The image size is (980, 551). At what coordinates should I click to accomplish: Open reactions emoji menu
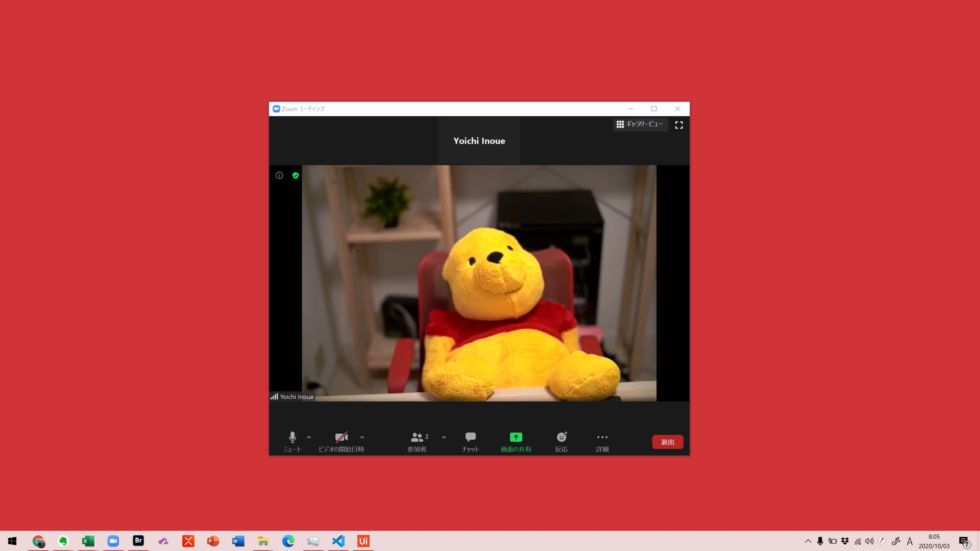click(x=562, y=442)
